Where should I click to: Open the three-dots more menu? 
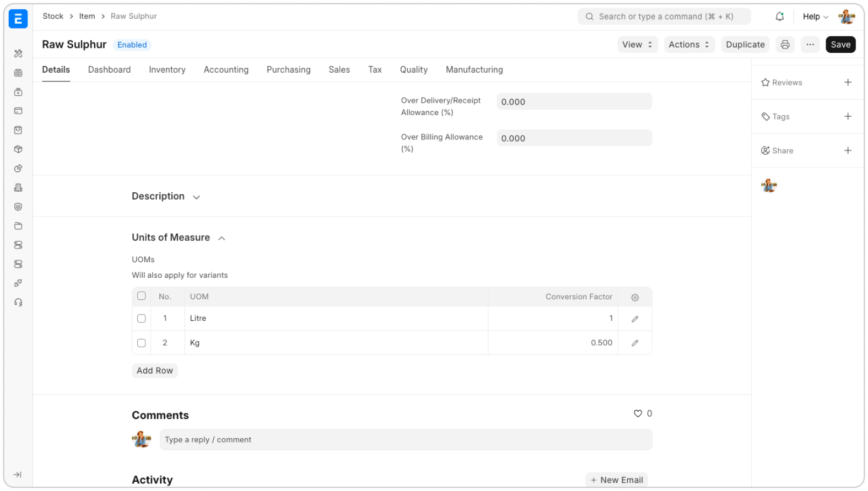(810, 45)
